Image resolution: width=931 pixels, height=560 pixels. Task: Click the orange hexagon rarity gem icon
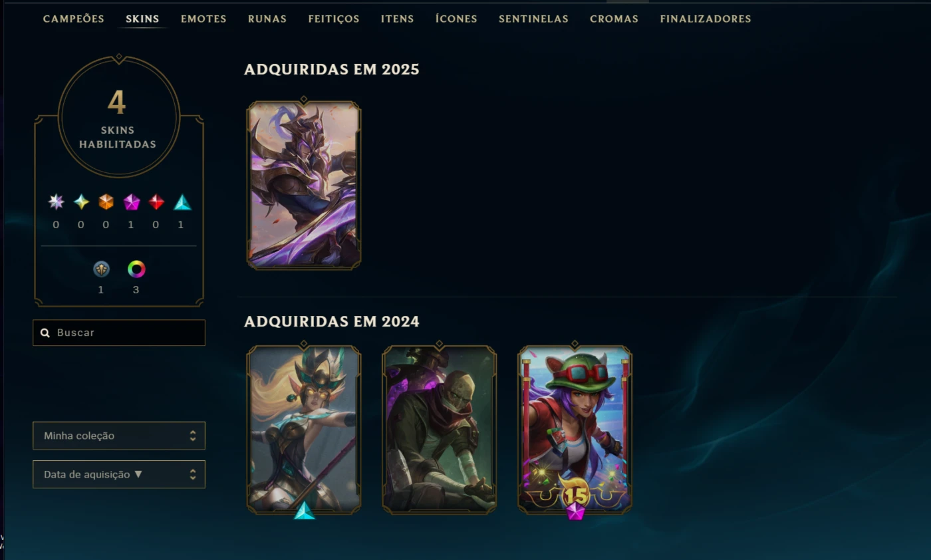pos(106,202)
